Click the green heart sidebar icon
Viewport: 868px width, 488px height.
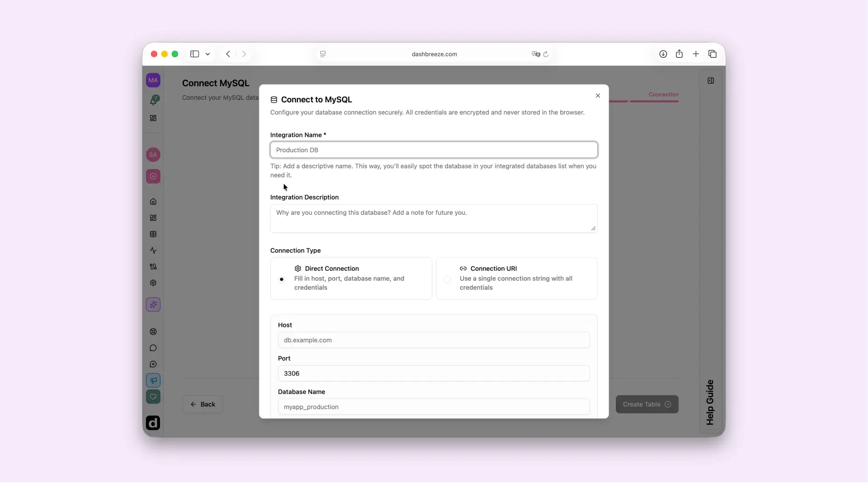[x=153, y=397]
